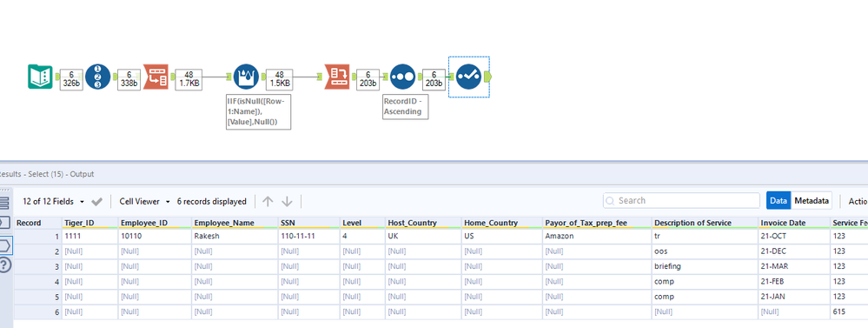Viewport: 868px width, 328px height.
Task: Select the cell containing Amazon
Action: coord(597,236)
